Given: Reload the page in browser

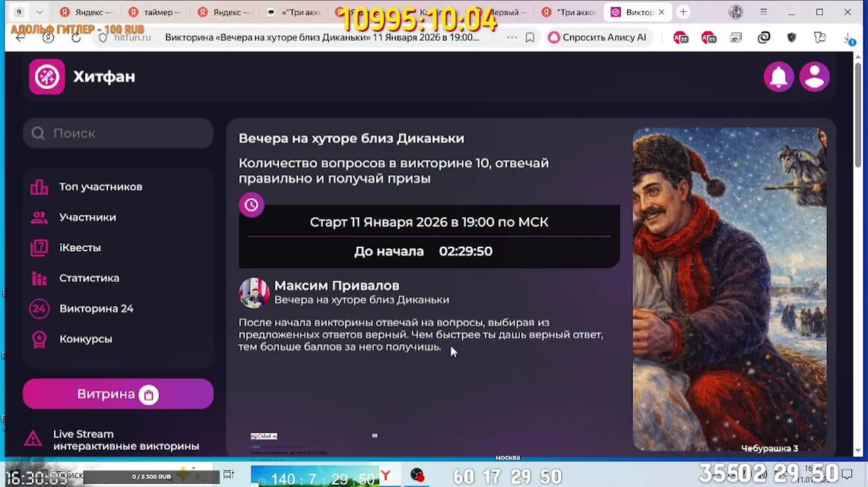Looking at the screenshot, I should click(76, 37).
